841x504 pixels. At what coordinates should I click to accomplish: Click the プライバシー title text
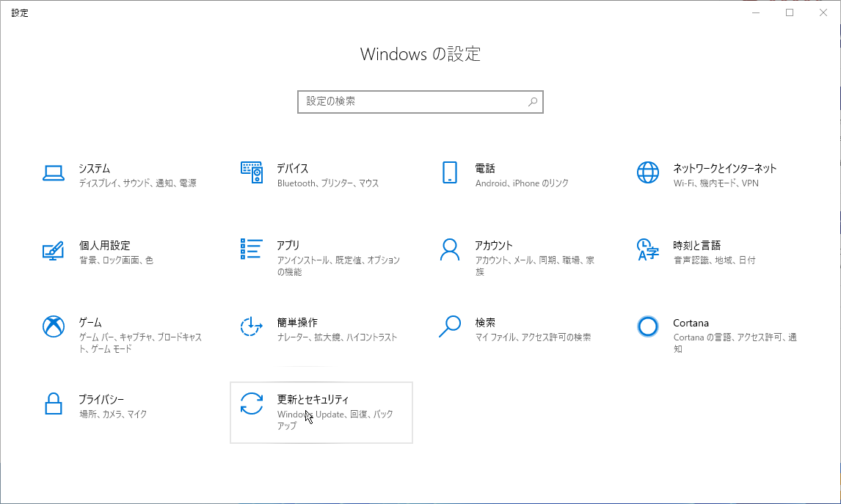click(101, 399)
